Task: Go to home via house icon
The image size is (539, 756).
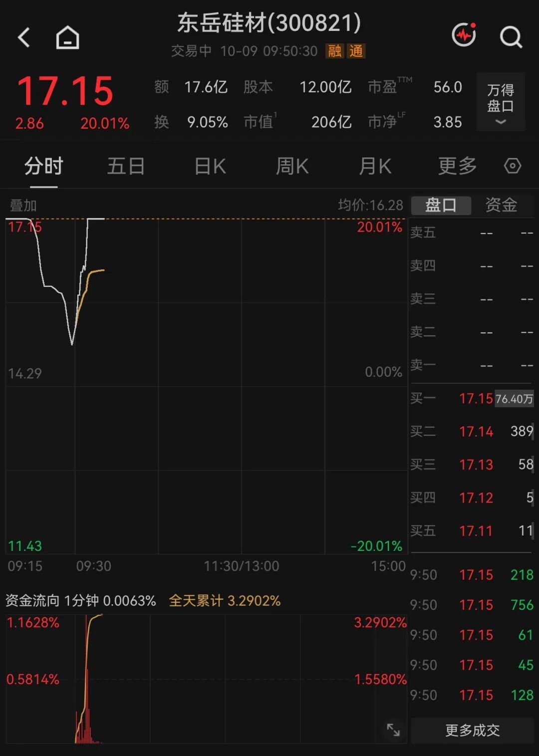Action: [x=67, y=37]
